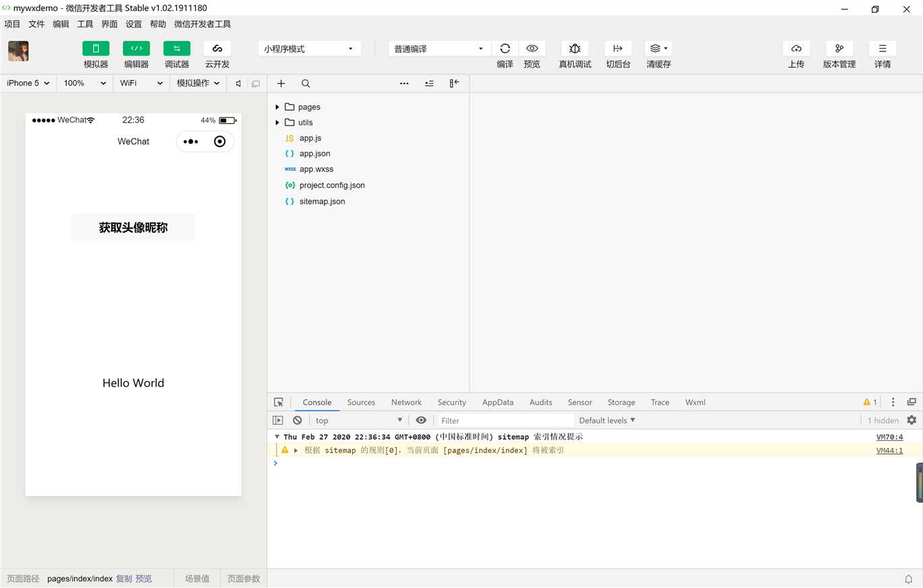Open the Default levels dropdown
Viewport: 923px width, 588px height.
(x=607, y=420)
